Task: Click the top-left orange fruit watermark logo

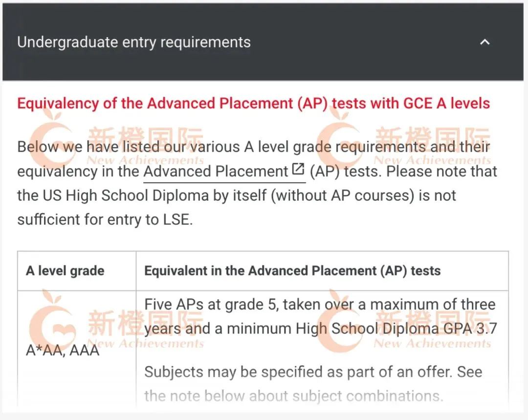Action: [51, 137]
